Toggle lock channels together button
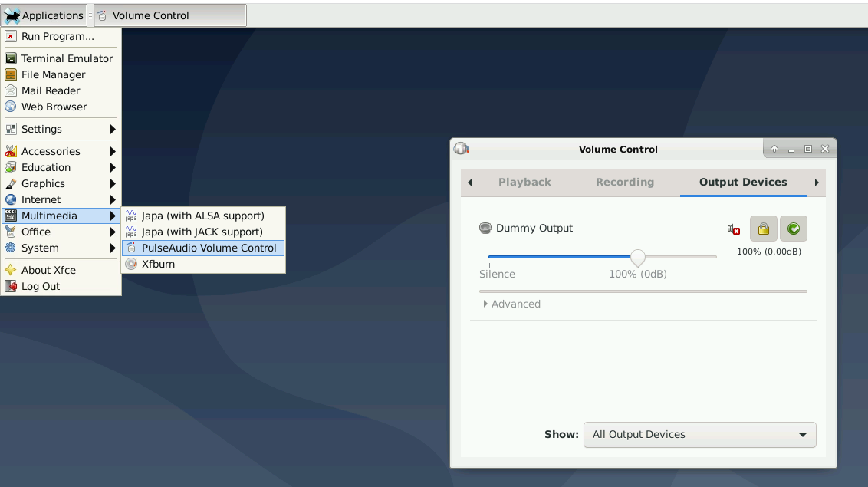868x487 pixels. point(764,229)
